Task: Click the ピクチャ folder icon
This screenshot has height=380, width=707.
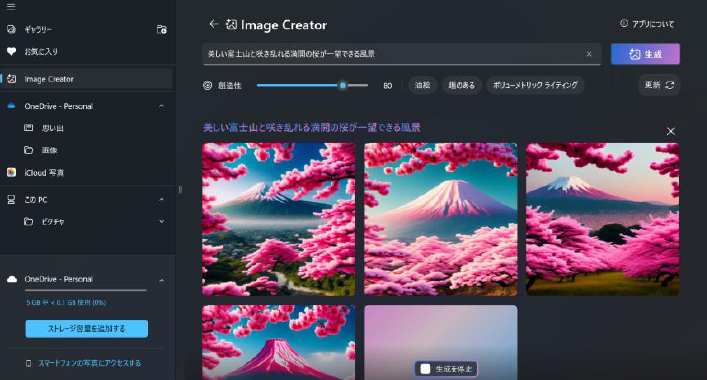Action: click(x=28, y=221)
